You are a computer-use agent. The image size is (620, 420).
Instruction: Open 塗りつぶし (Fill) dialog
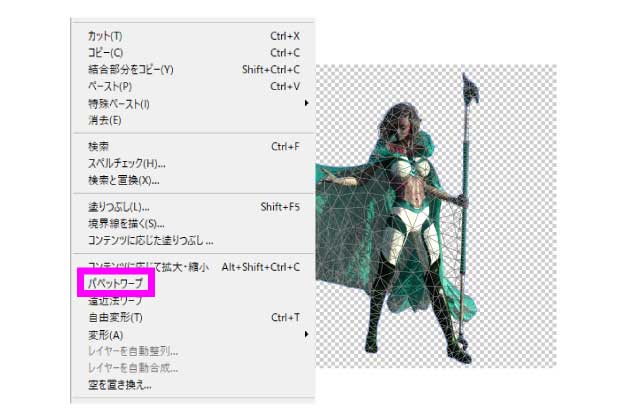118,207
